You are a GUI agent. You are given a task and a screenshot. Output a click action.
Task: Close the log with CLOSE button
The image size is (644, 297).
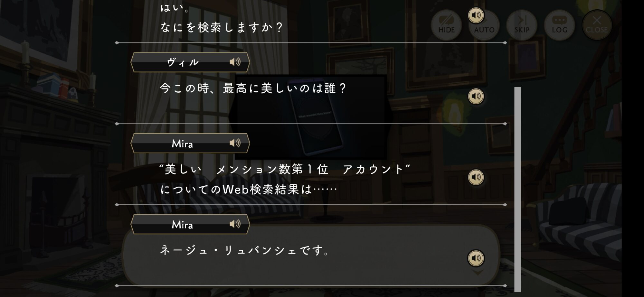[597, 25]
